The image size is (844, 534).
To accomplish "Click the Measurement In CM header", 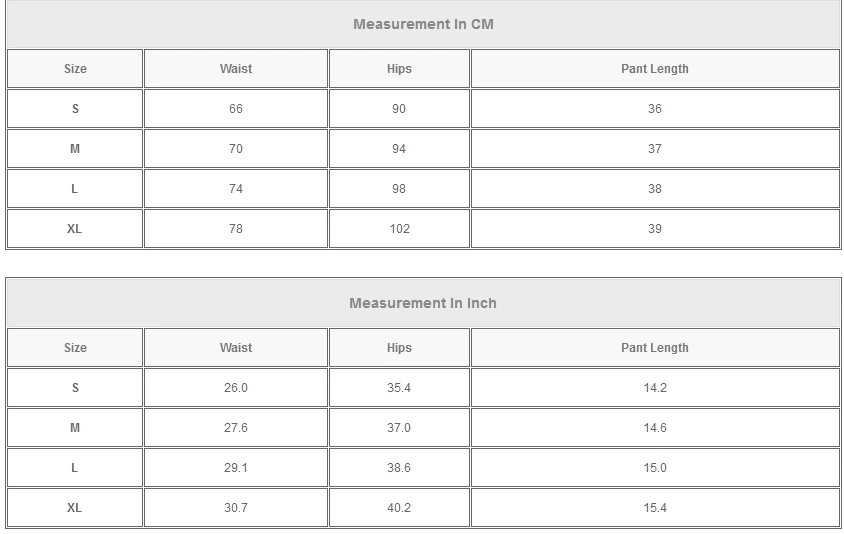I will point(423,24).
